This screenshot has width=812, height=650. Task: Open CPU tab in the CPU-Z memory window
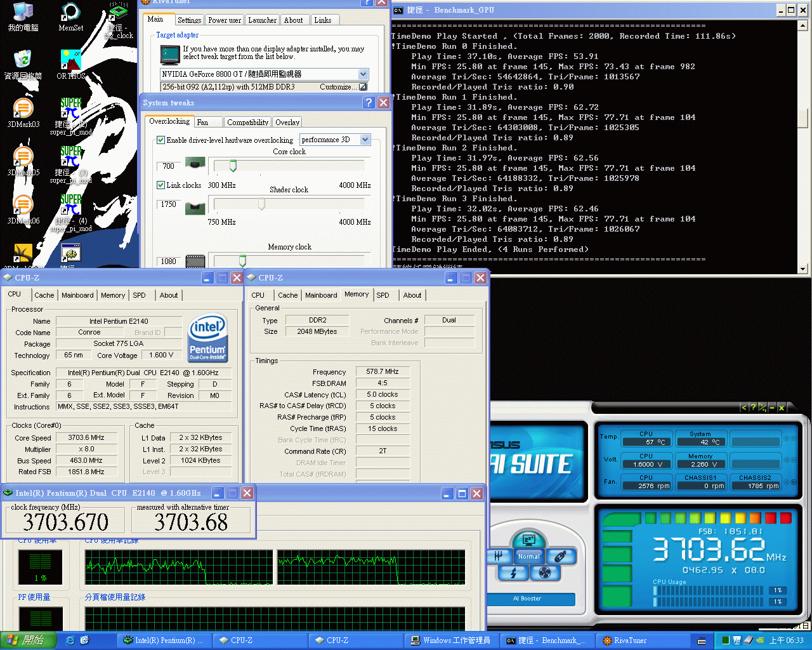point(258,295)
